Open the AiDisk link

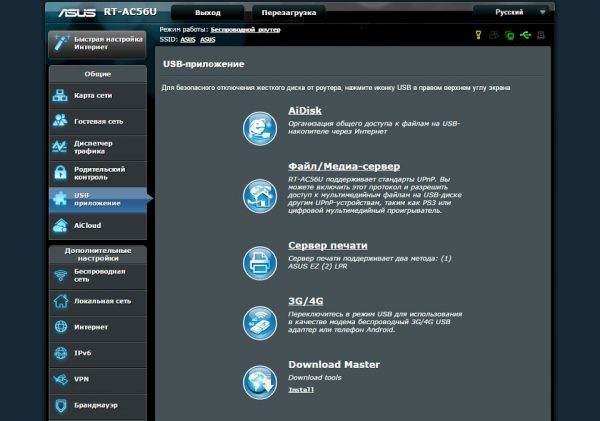coord(305,111)
